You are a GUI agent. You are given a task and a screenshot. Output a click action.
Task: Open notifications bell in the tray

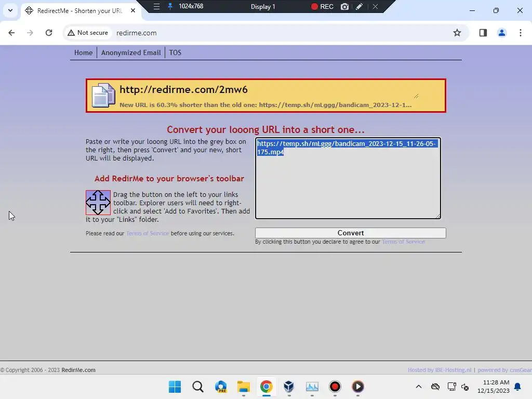(x=518, y=387)
